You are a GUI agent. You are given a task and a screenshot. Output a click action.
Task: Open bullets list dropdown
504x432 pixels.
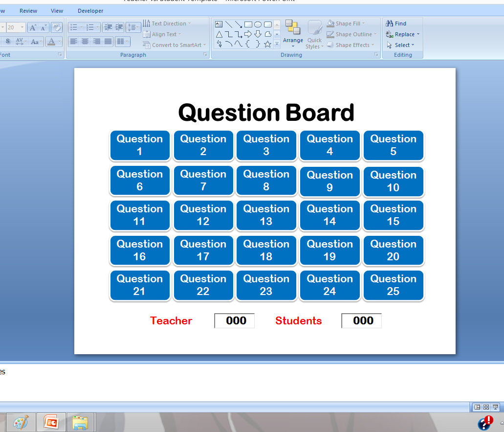click(81, 27)
